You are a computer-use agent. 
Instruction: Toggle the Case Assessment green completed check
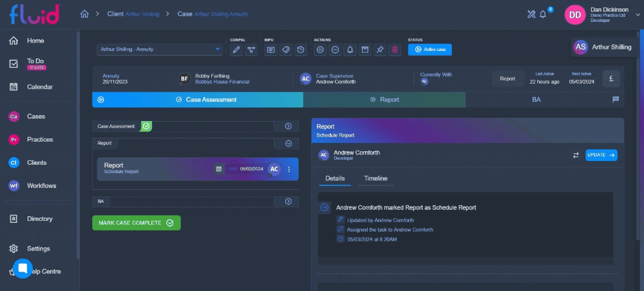coord(146,126)
